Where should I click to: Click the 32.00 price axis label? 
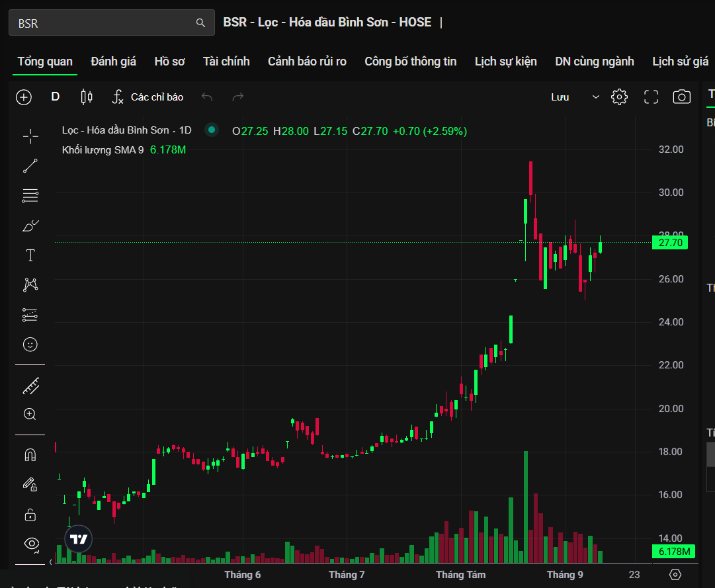671,149
